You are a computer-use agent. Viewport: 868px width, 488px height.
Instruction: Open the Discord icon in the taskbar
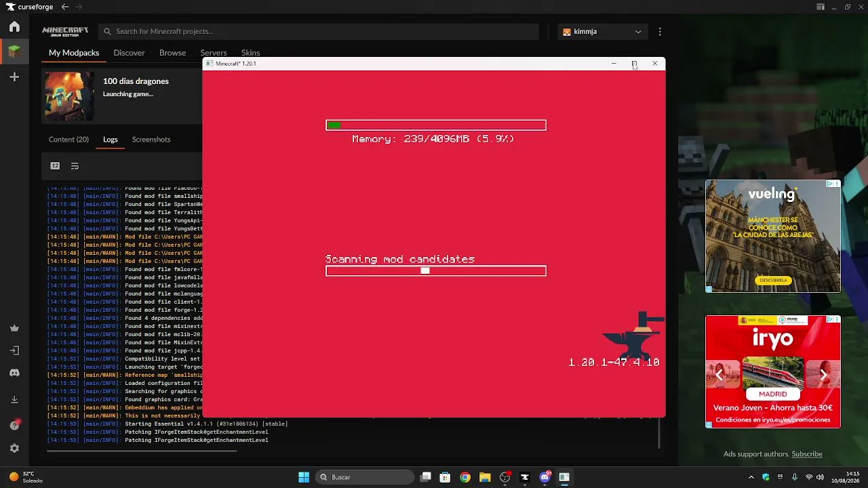(x=545, y=477)
